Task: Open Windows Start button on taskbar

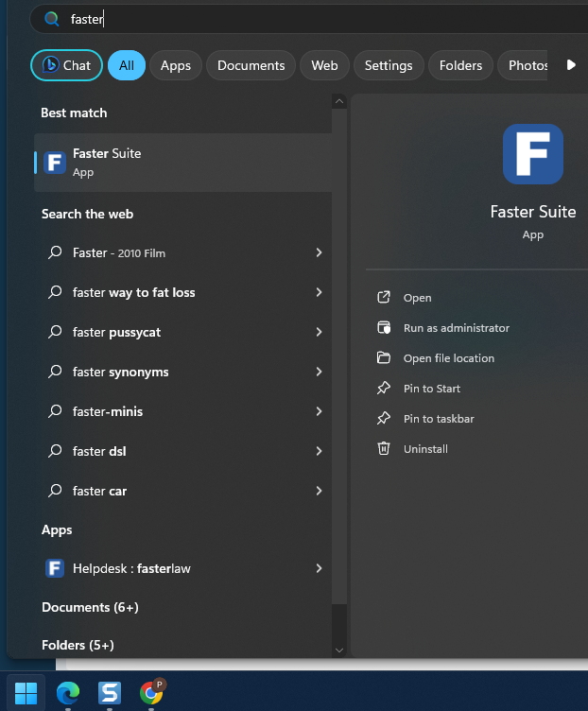Action: click(x=26, y=692)
